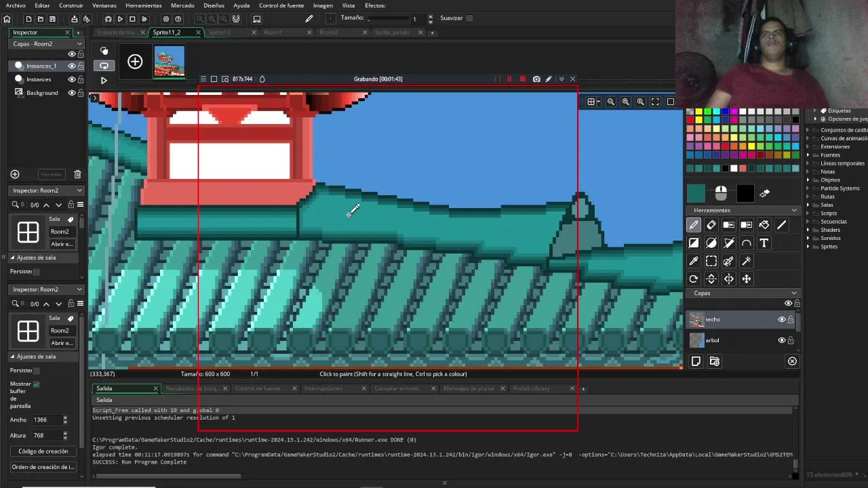868x488 pixels.
Task: Play the sprite animation preview
Action: tap(104, 81)
